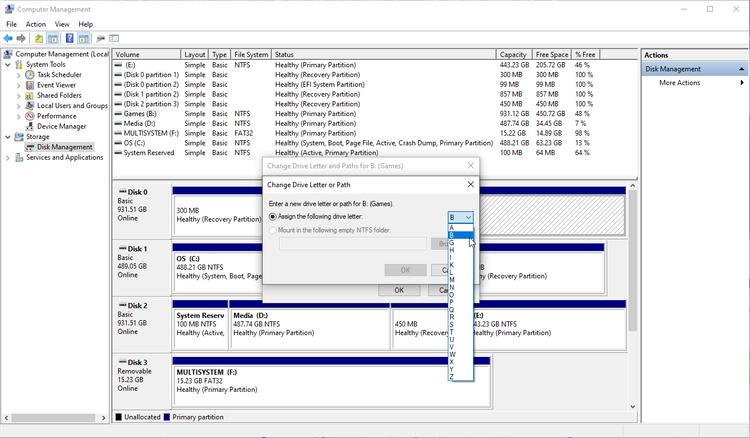Image resolution: width=750 pixels, height=438 pixels.
Task: Select the Shared Folders icon
Action: (x=30, y=95)
